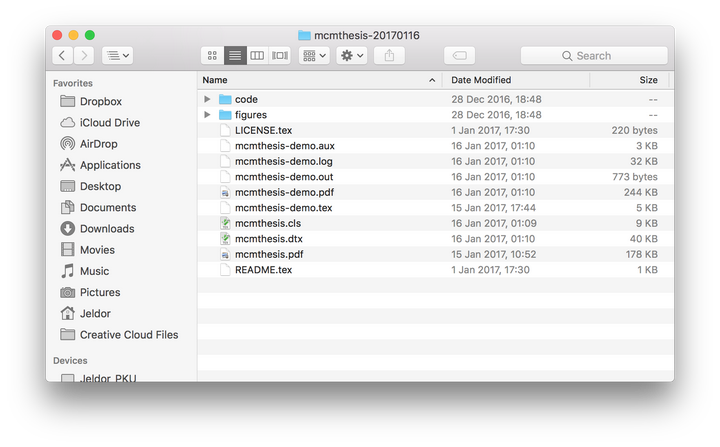Select the figures folder icon
This screenshot has height=447, width=720.
tap(225, 115)
